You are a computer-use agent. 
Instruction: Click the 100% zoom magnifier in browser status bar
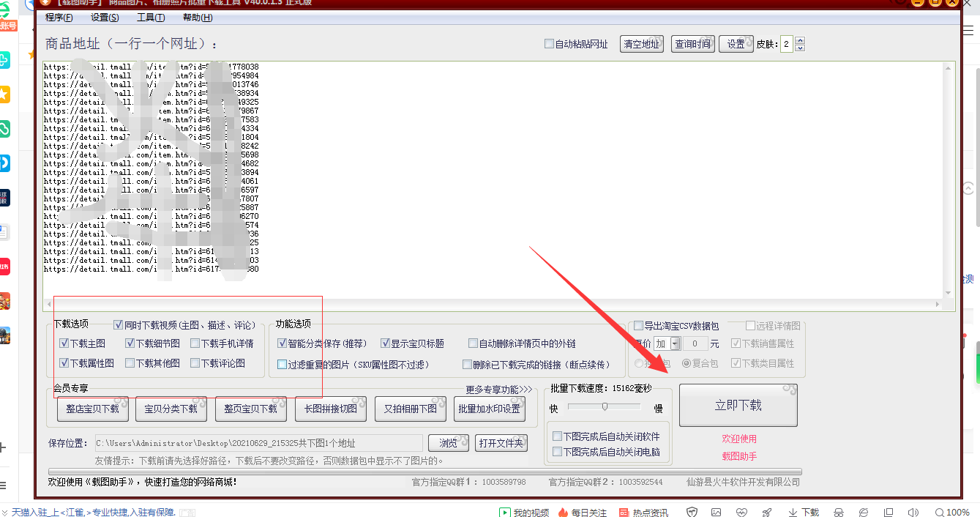tap(952, 513)
